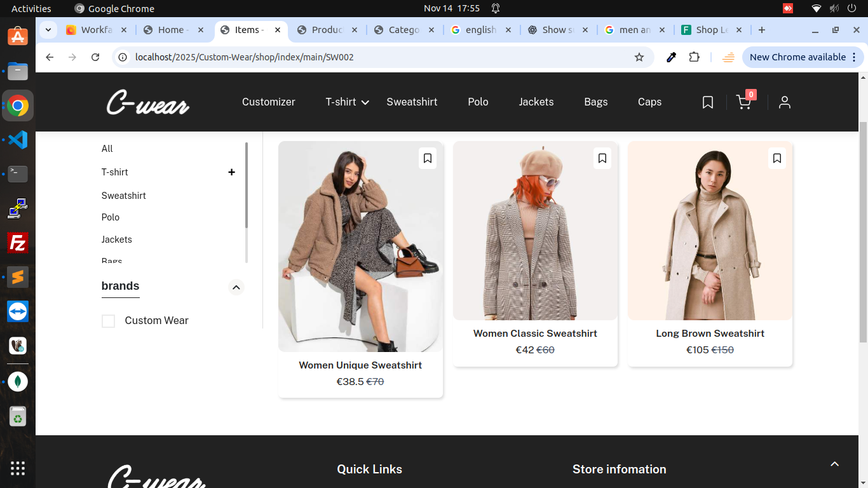Bookmark this page with star icon
This screenshot has width=868, height=488.
pos(639,57)
